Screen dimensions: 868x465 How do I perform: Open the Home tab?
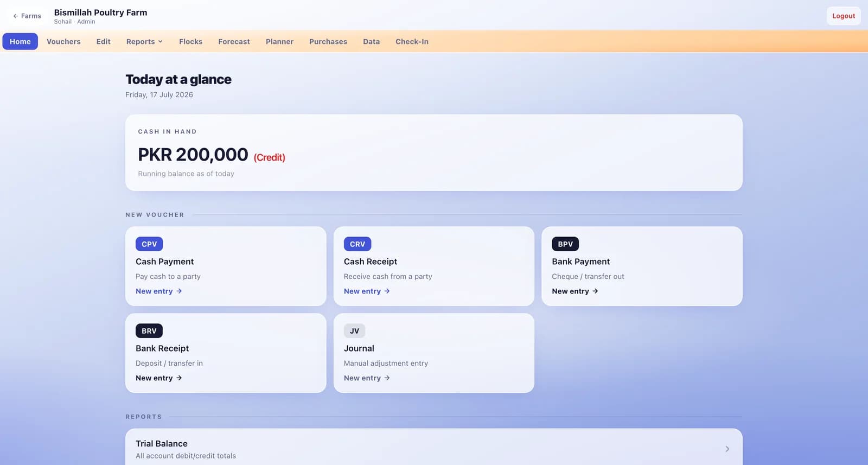(20, 41)
